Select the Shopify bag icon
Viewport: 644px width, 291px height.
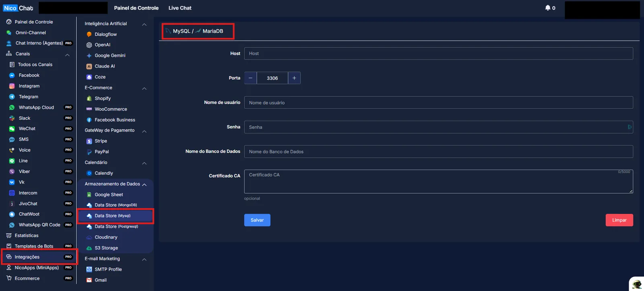point(89,98)
